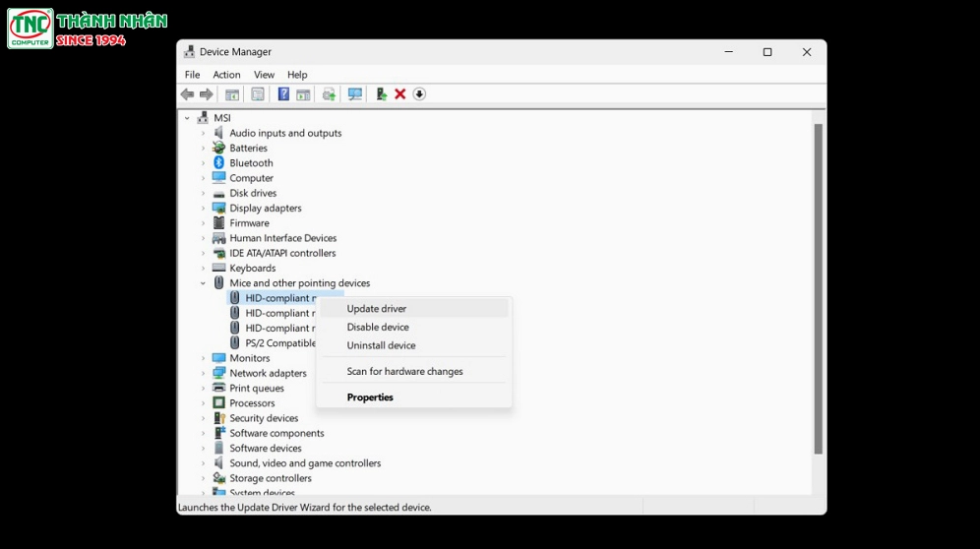Viewport: 980px width, 549px height.
Task: Choose Update driver from the context menu
Action: click(x=377, y=309)
